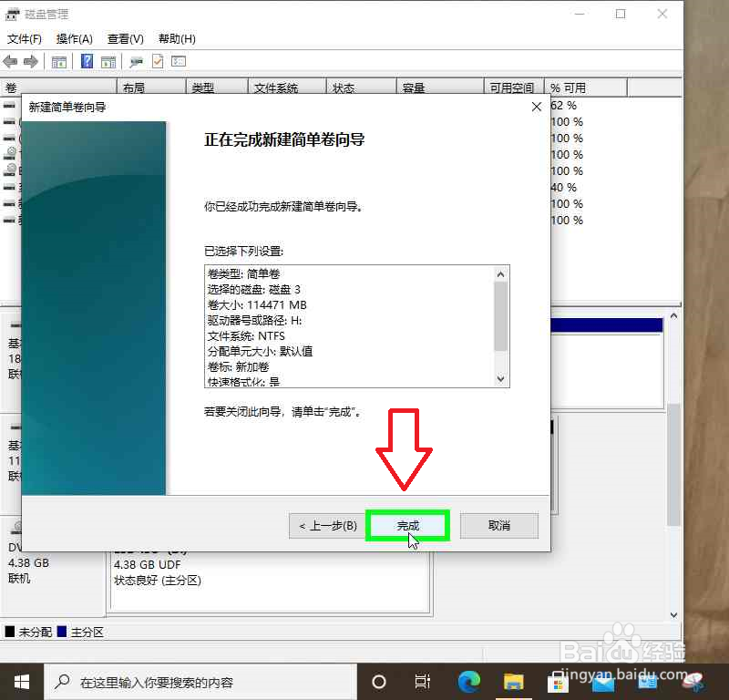Open File Explorer from taskbar
Image resolution: width=729 pixels, height=700 pixels.
[513, 682]
